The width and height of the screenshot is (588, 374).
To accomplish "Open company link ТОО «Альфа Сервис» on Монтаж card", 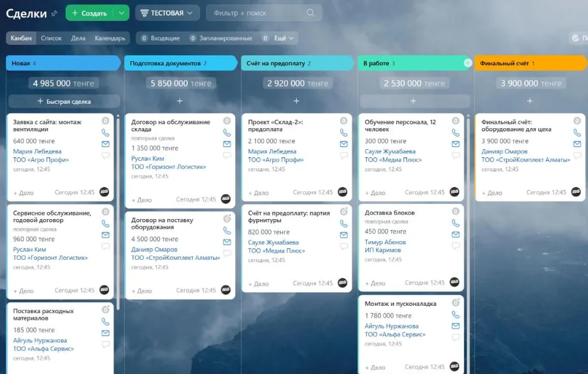I will pos(395,334).
